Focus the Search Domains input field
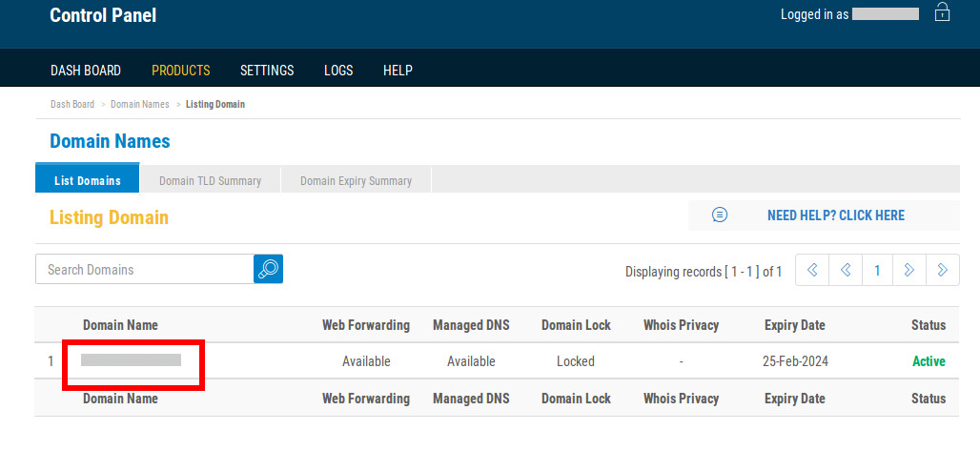Screen dimensions: 980x451 click(144, 269)
